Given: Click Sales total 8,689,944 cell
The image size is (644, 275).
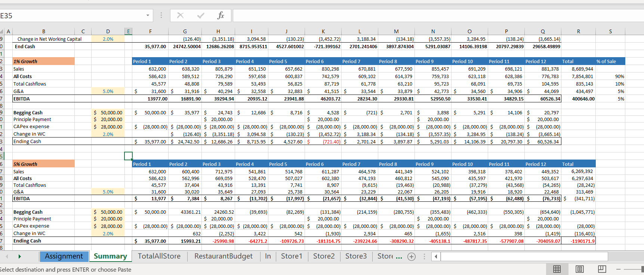Looking at the screenshot, I should pos(578,69).
